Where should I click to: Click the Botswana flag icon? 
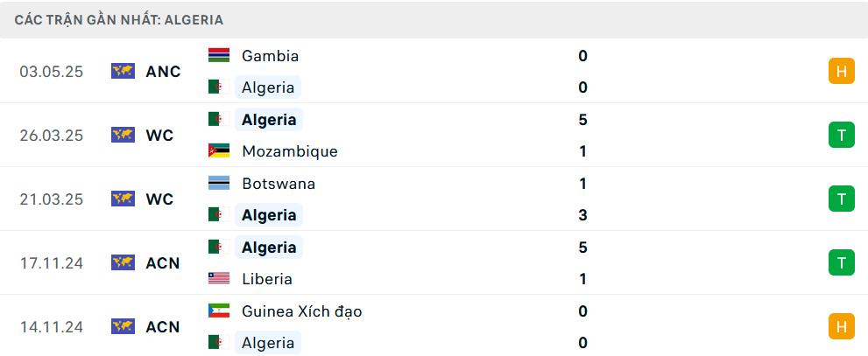219,183
